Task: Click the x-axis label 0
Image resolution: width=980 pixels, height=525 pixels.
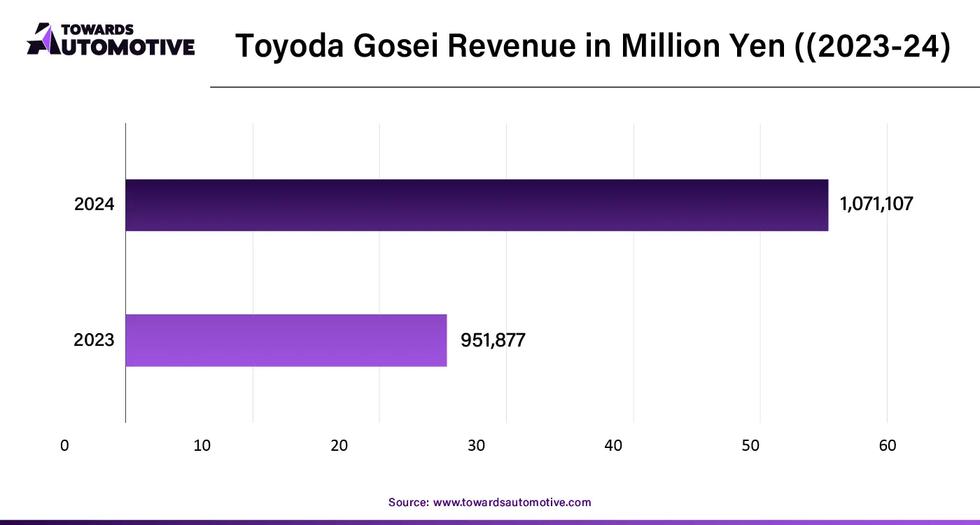Action: click(x=64, y=445)
